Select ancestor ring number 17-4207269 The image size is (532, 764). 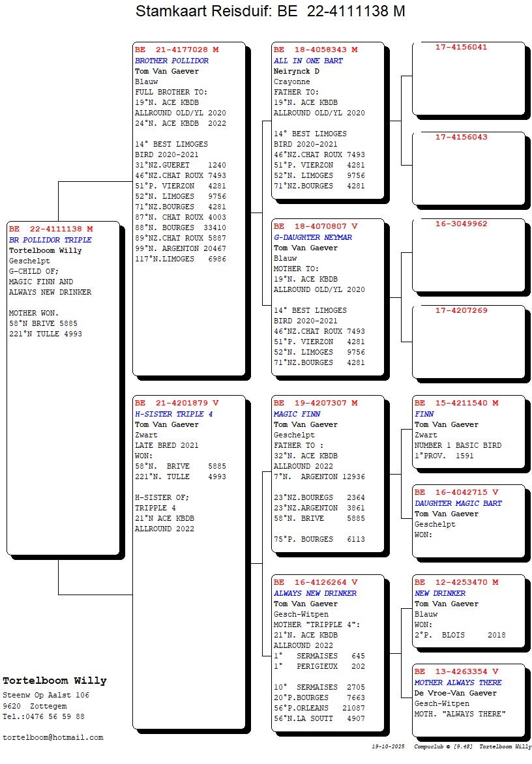(x=461, y=310)
